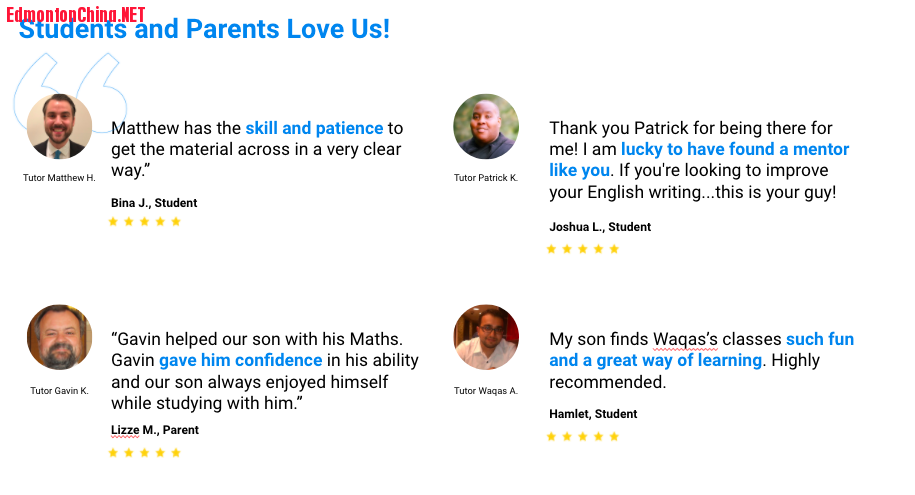Click the EdmontonChina.NET watermark logo

click(x=76, y=15)
